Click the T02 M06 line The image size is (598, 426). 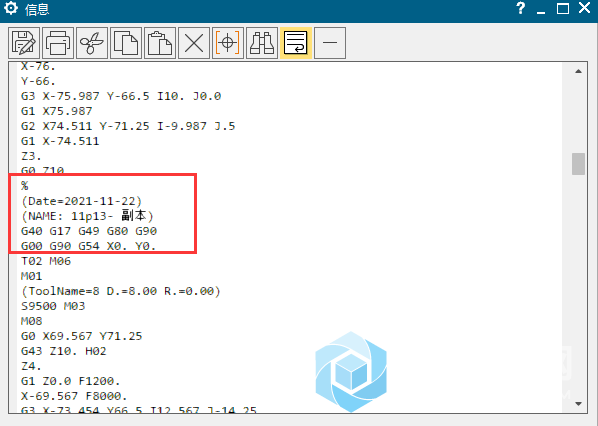[x=46, y=261]
